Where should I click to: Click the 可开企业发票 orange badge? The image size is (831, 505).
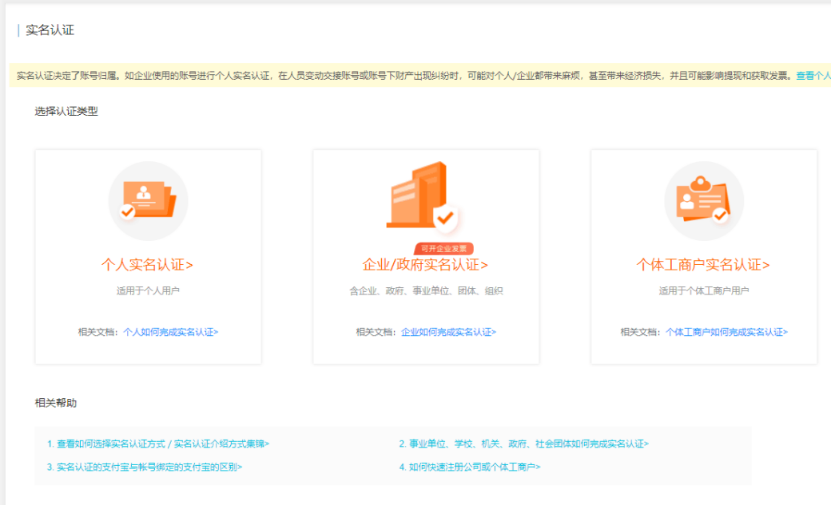443,248
